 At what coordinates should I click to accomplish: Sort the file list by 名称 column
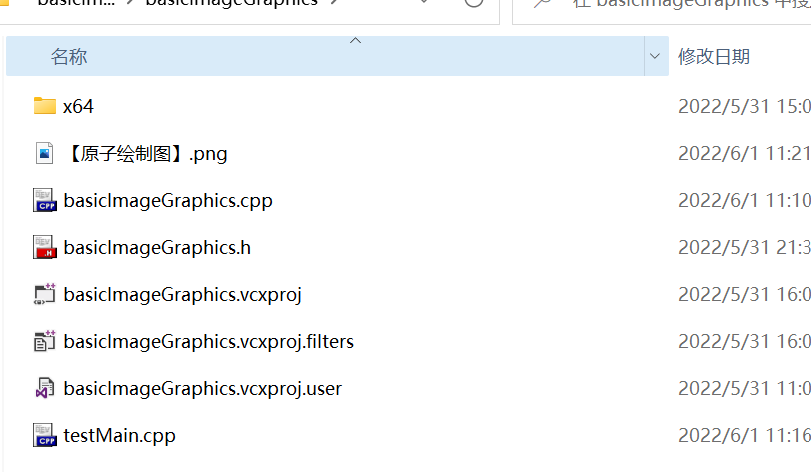tap(69, 56)
